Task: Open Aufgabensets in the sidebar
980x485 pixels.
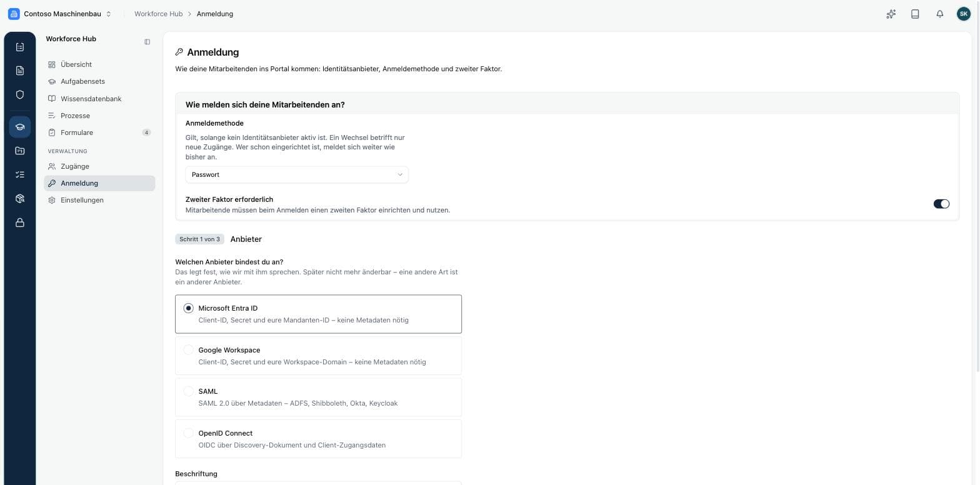Action: tap(99, 81)
